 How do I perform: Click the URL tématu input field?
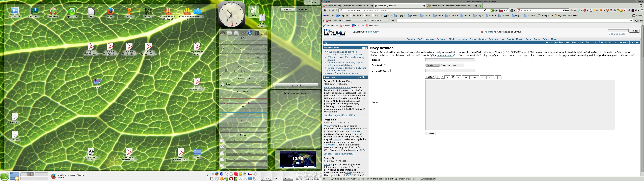pyautogui.click(x=450, y=71)
